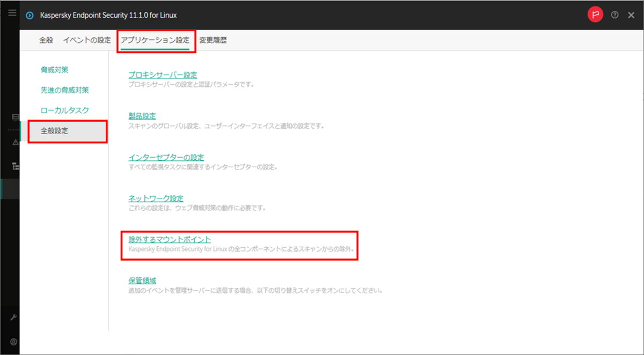Image resolution: width=644 pixels, height=355 pixels.
Task: Open ローカルタスク in the left menu
Action: point(65,110)
